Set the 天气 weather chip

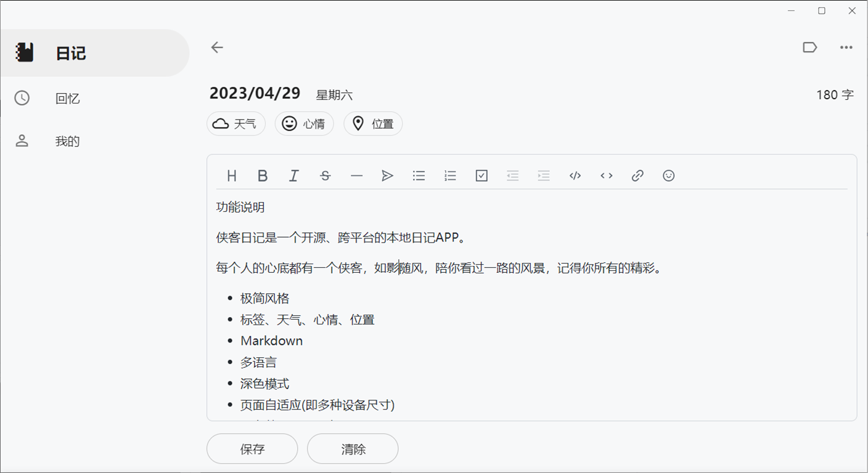click(x=236, y=124)
